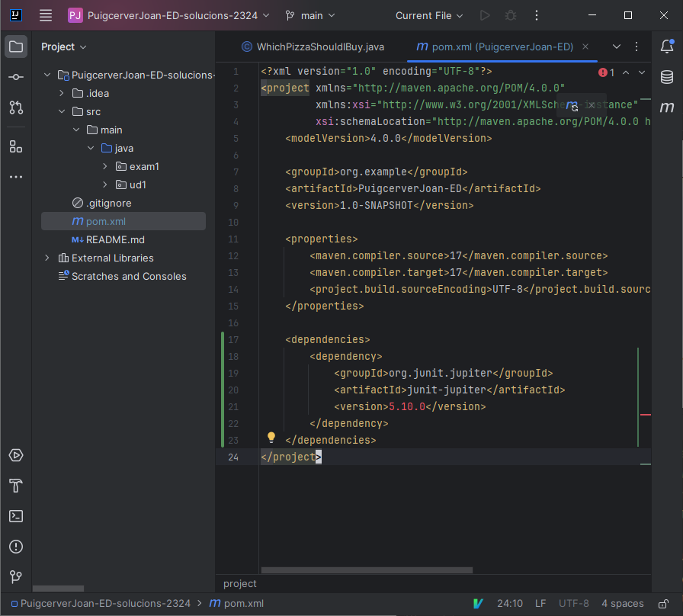Image resolution: width=683 pixels, height=616 pixels.
Task: Open the Build hammer tool window
Action: (16, 486)
